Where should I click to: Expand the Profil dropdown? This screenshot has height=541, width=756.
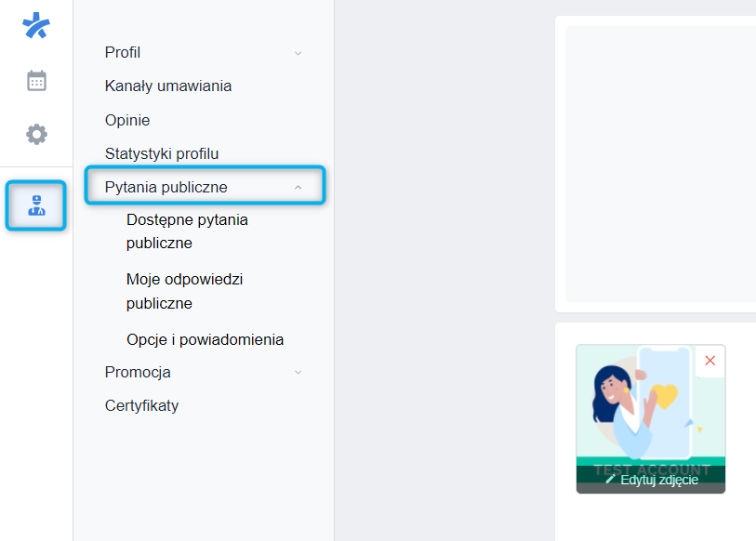298,53
